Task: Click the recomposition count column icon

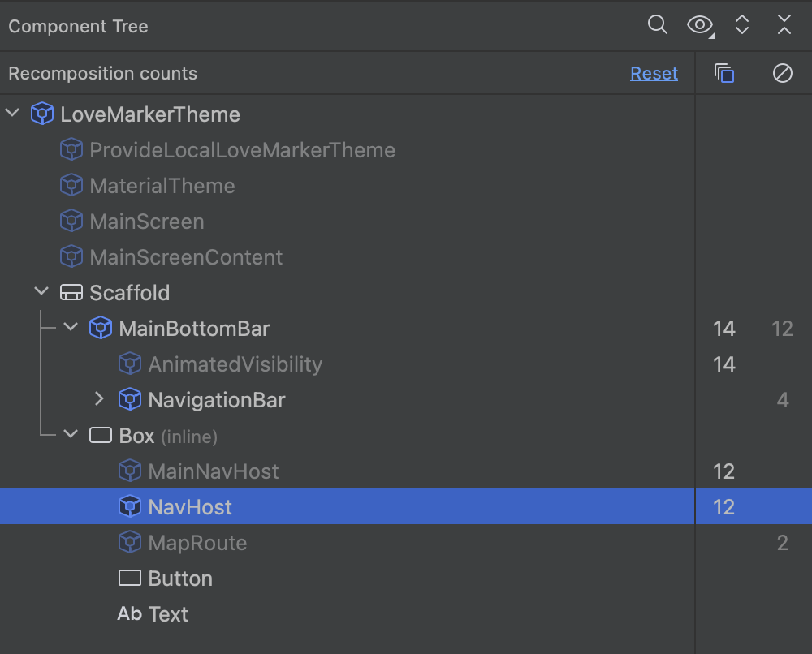Action: click(x=724, y=74)
